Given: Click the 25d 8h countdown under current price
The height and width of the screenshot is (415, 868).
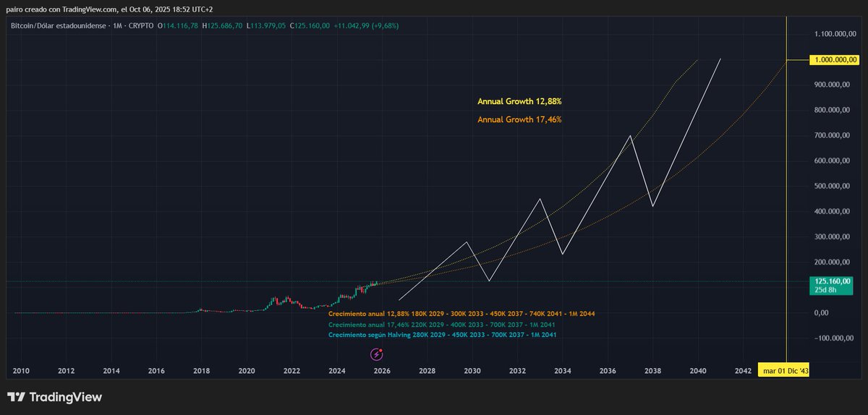Looking at the screenshot, I should point(824,289).
